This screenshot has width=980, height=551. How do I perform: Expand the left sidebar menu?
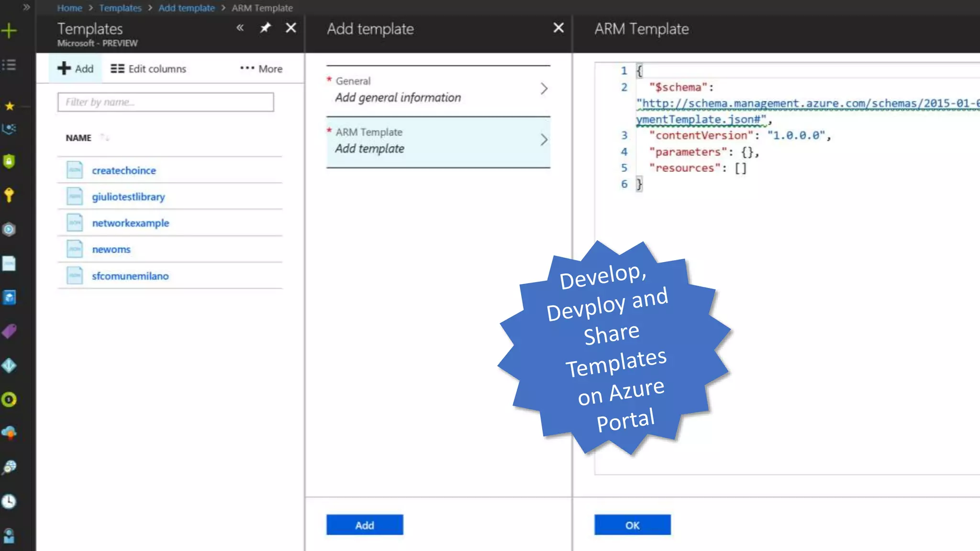(x=26, y=7)
